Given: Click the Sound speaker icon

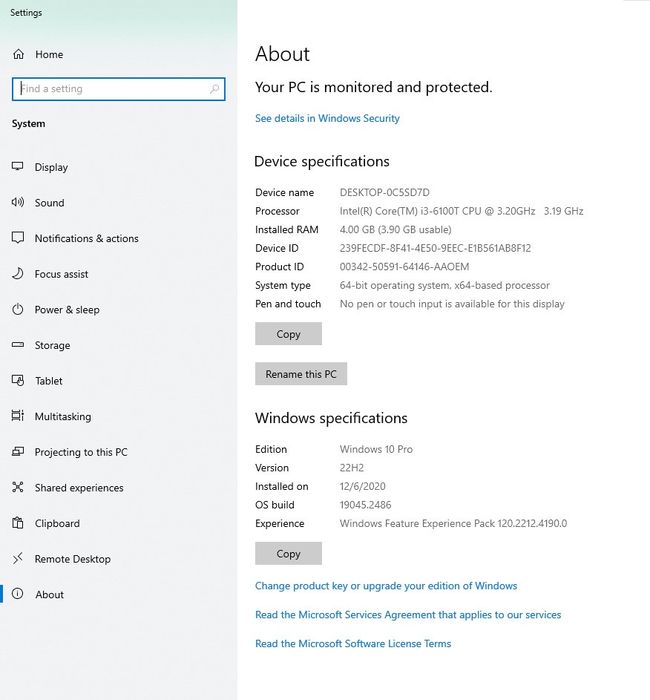Looking at the screenshot, I should pyautogui.click(x=17, y=202).
